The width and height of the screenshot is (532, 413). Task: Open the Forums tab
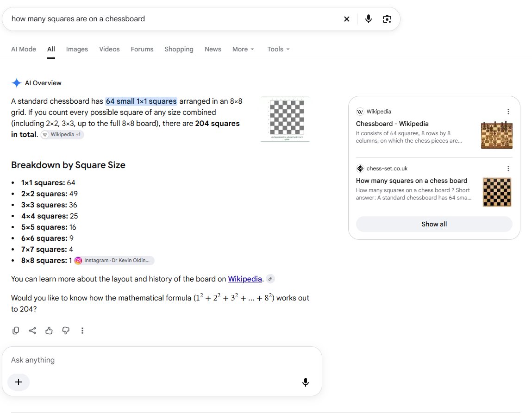tap(142, 49)
